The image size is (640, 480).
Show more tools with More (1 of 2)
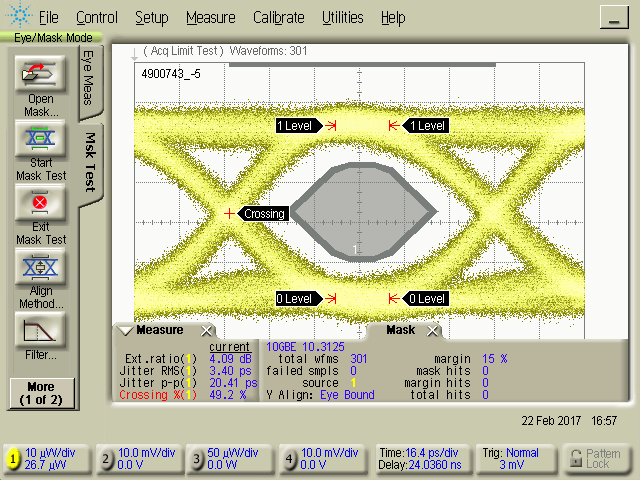tap(40, 393)
